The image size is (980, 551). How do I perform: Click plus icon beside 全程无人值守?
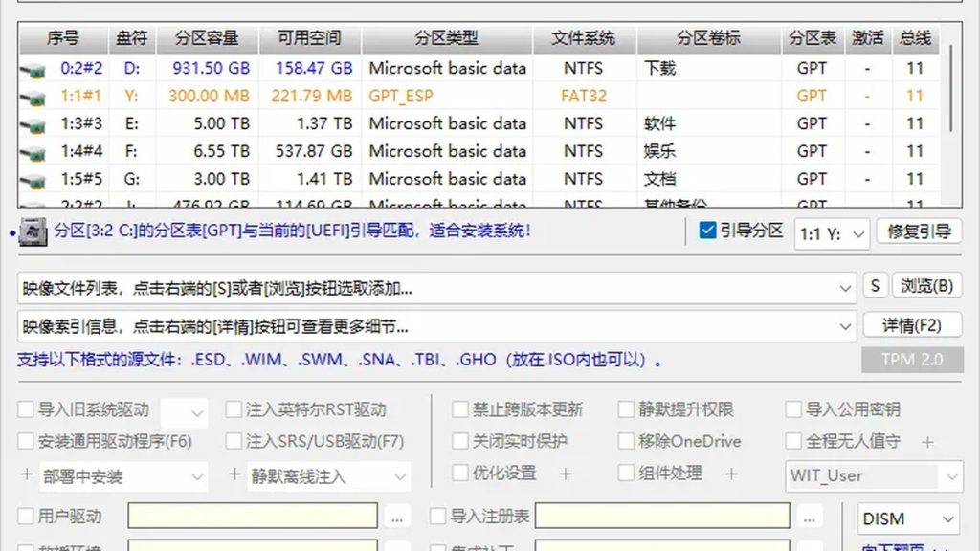[x=927, y=442]
